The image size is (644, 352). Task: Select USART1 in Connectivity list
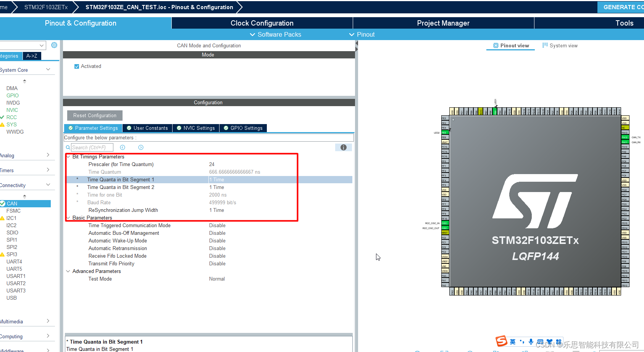[x=16, y=276]
